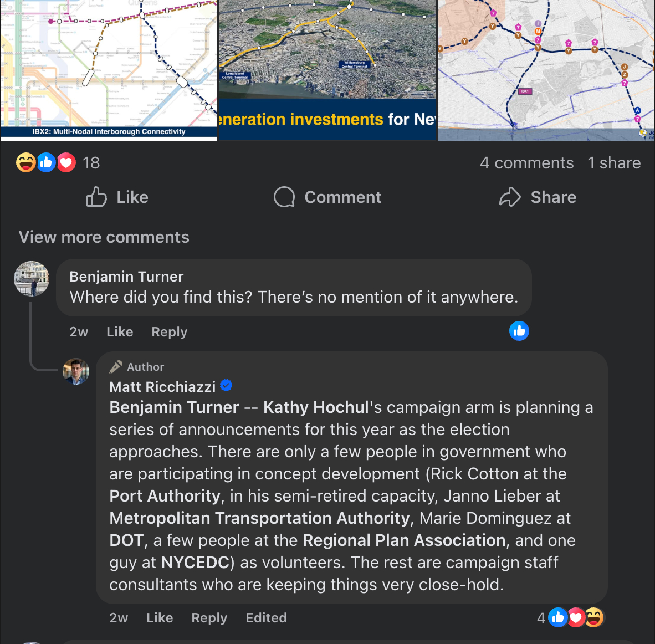Like Matt Ricchiazzi's reply
The width and height of the screenshot is (655, 644).
(x=160, y=618)
